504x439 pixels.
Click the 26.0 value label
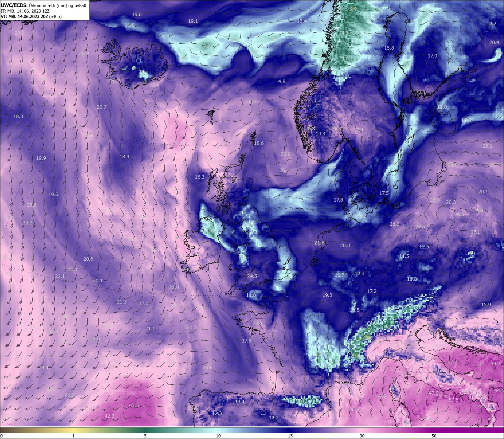pyautogui.click(x=285, y=154)
